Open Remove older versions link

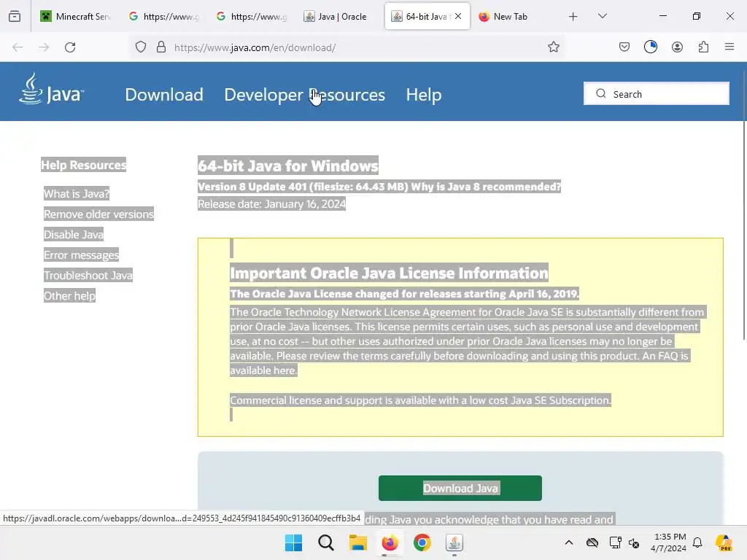click(98, 214)
